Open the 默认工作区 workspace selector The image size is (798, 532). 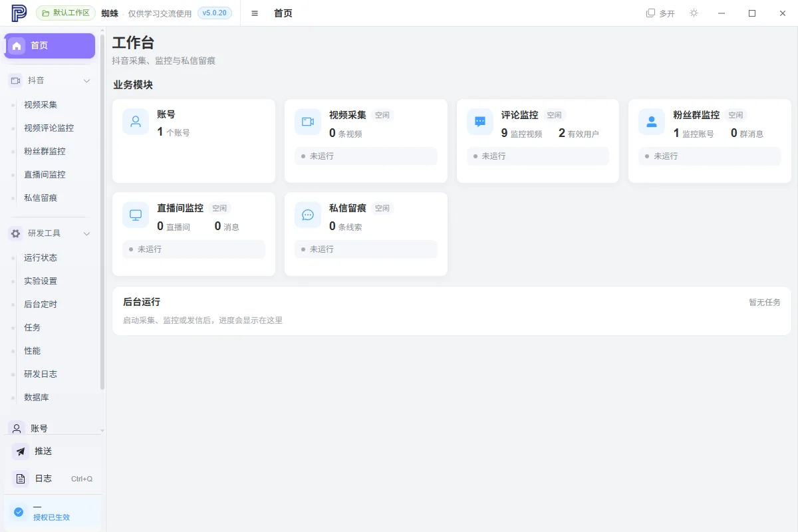[66, 13]
